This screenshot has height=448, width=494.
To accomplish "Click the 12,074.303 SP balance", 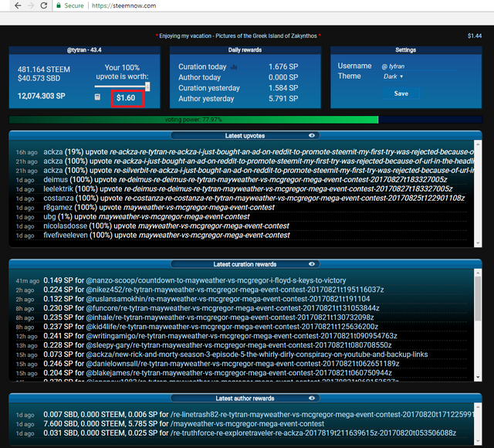I will click(x=41, y=96).
